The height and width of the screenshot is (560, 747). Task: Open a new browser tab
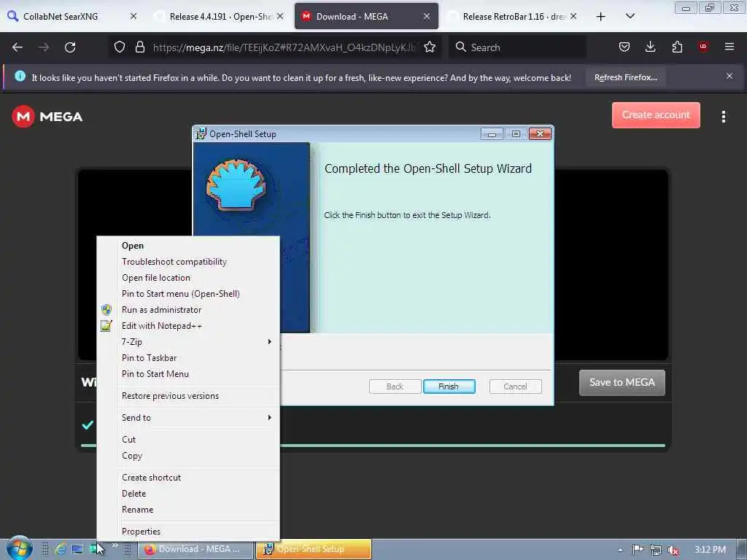coord(601,17)
